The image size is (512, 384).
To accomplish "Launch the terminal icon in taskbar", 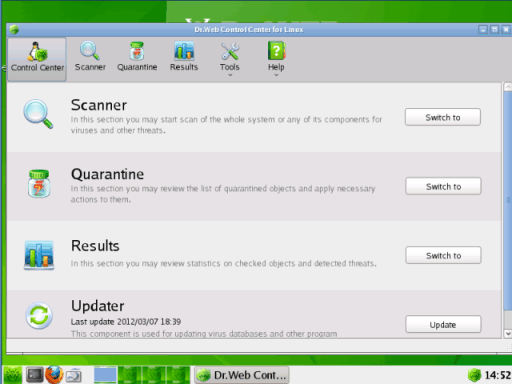I will tap(35, 375).
